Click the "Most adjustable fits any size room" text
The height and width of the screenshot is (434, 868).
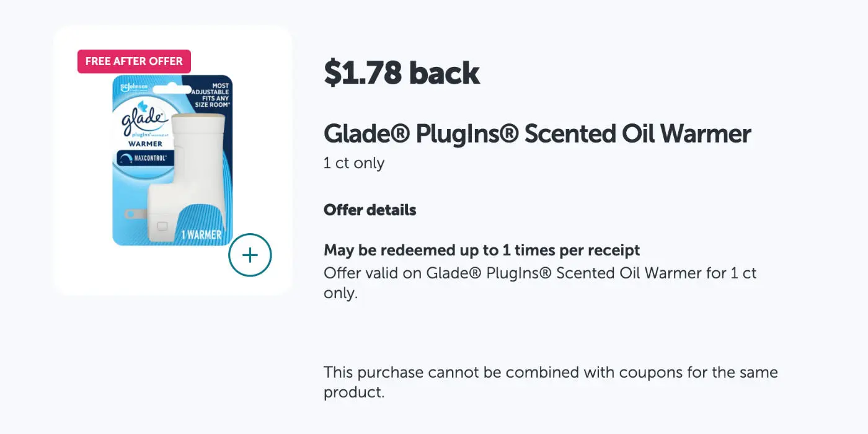click(211, 93)
